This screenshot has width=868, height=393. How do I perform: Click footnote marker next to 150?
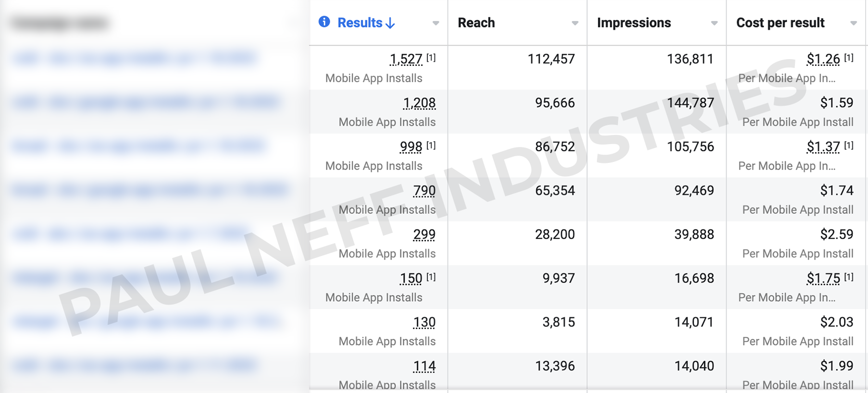click(431, 277)
